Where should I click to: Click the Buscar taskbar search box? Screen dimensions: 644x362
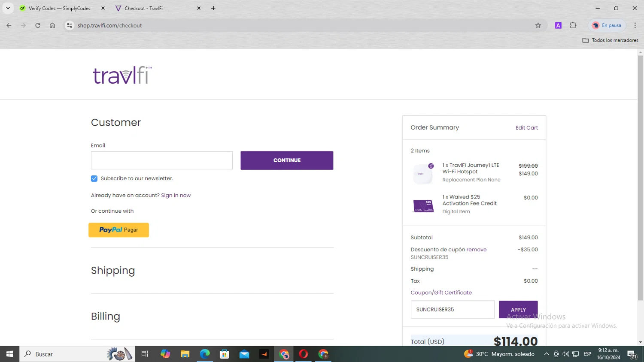click(x=77, y=354)
